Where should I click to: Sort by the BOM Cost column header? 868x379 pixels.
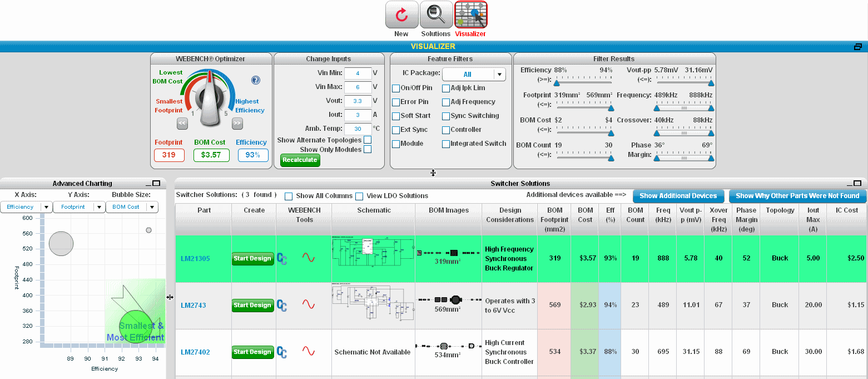pyautogui.click(x=585, y=215)
